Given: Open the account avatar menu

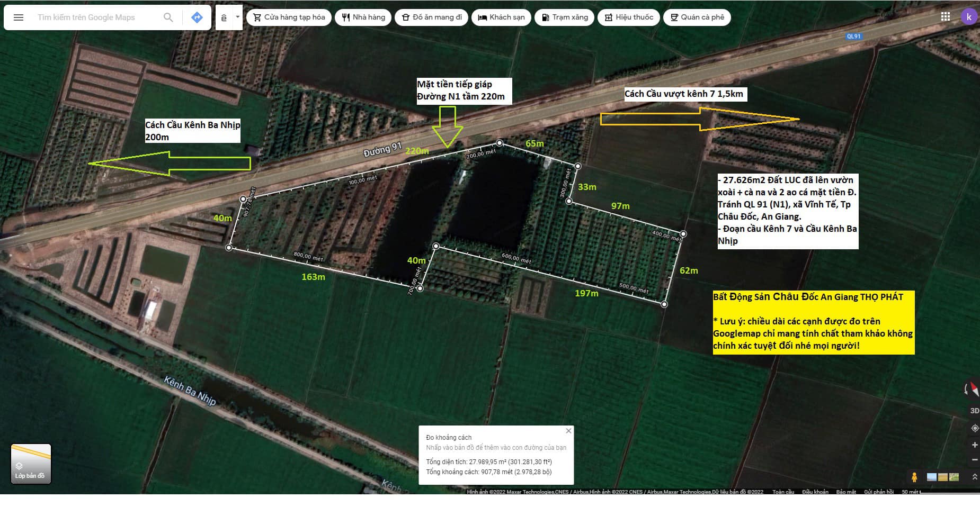Looking at the screenshot, I should 968,16.
